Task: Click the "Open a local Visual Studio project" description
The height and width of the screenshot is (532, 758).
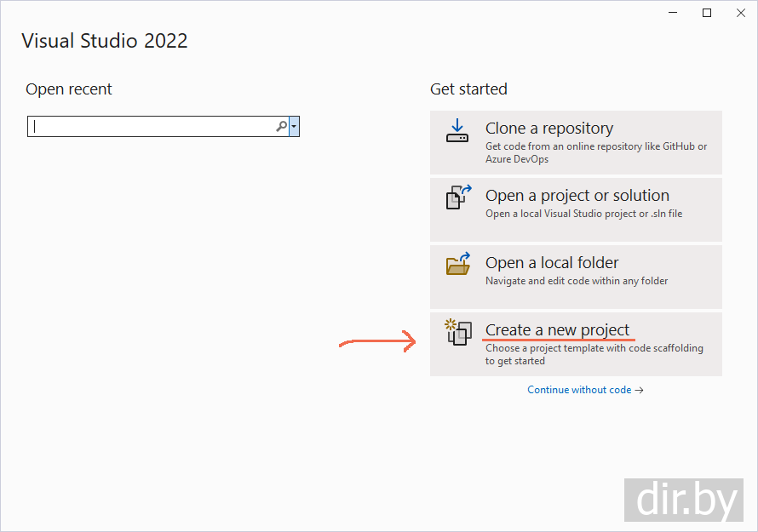Action: (583, 214)
